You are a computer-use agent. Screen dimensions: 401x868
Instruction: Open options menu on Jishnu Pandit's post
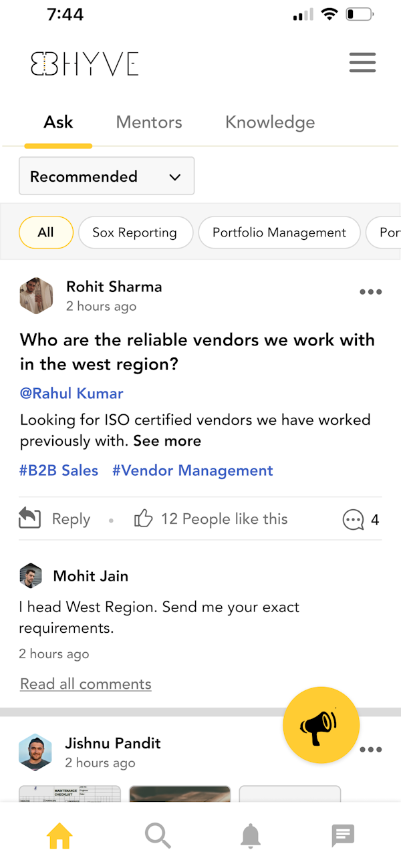(x=370, y=749)
